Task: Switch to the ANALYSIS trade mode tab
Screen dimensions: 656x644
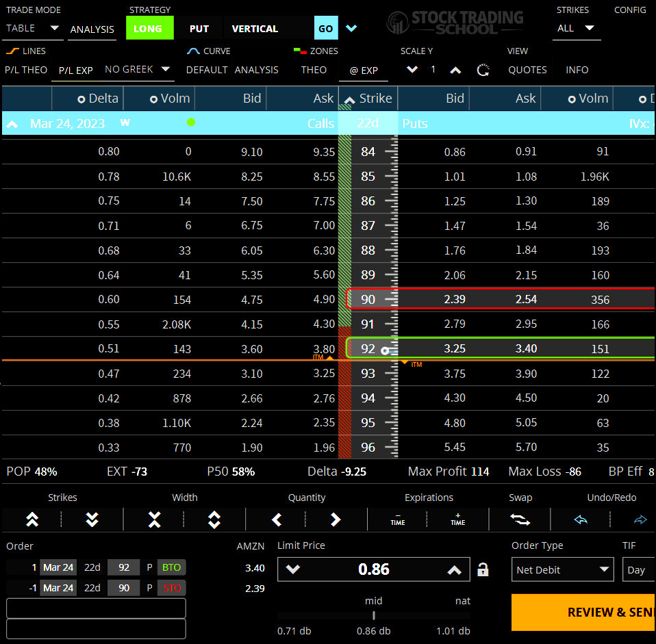Action: (92, 29)
